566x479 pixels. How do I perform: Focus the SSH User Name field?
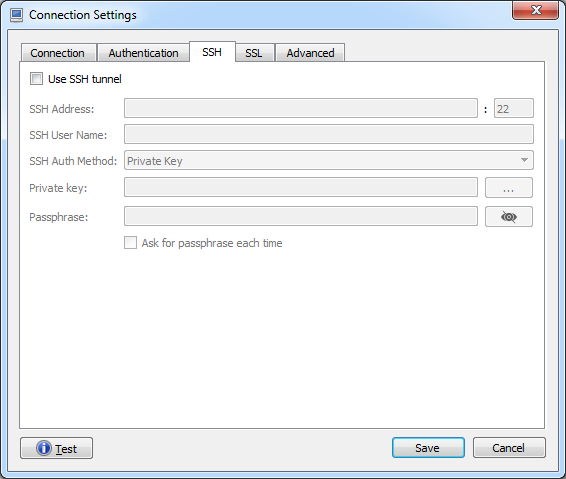point(329,134)
